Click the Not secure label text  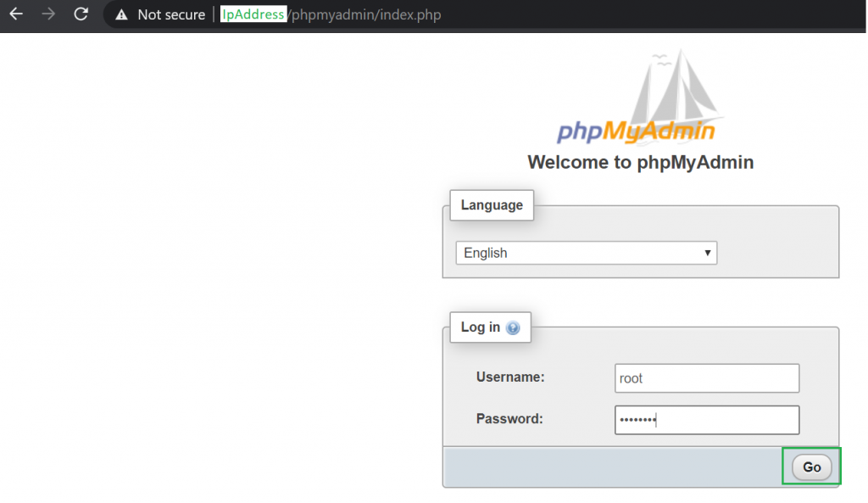[x=171, y=15]
